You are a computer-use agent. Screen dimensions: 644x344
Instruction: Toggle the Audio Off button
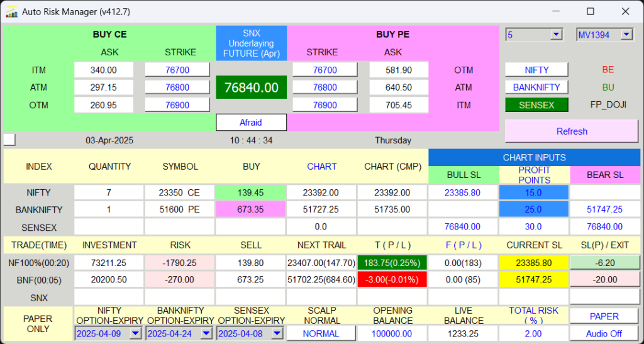coord(604,334)
